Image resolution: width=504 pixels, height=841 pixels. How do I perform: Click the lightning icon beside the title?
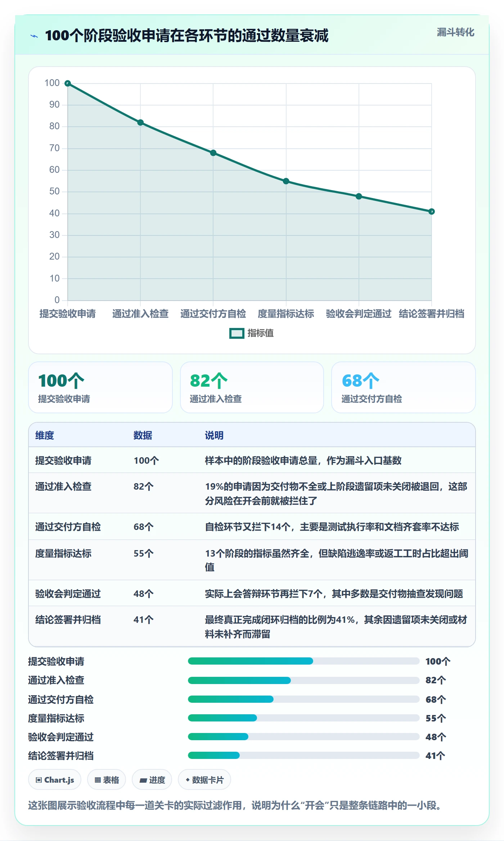click(34, 36)
